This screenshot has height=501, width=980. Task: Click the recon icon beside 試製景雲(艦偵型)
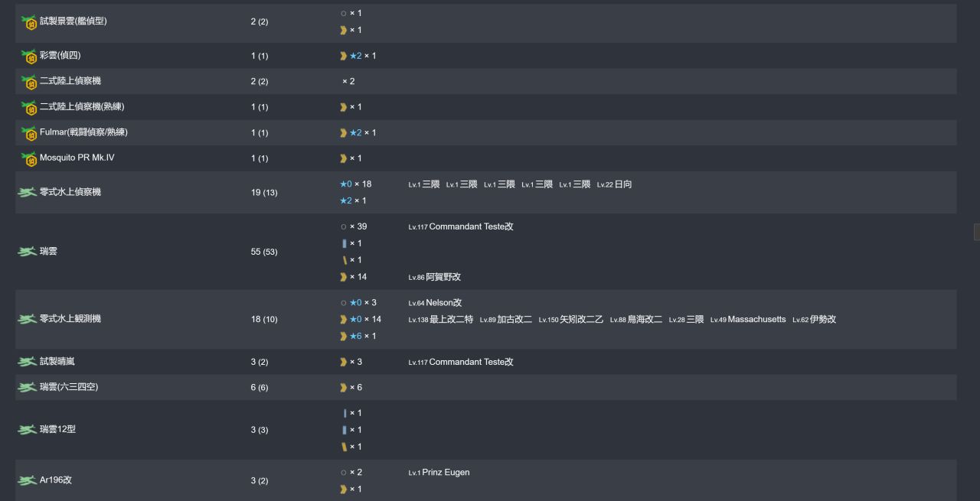click(x=29, y=23)
